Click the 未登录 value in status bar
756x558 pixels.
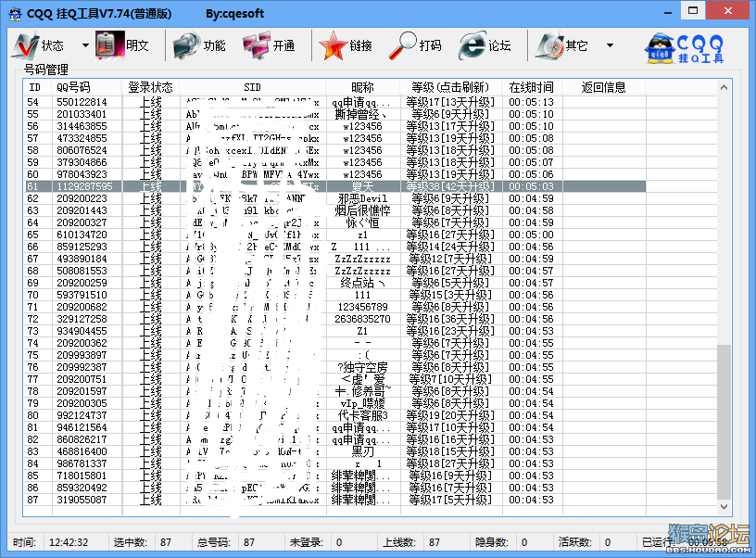(339, 542)
